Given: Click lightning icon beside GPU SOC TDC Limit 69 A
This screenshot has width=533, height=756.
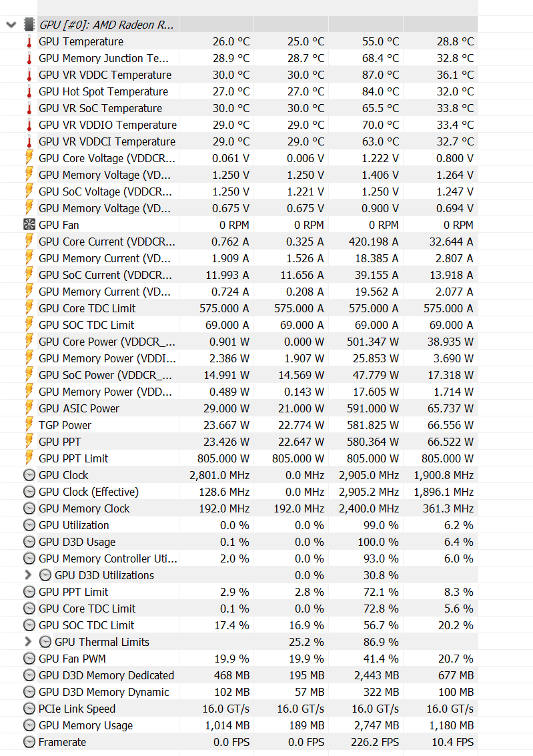Looking at the screenshot, I should click(x=29, y=324).
